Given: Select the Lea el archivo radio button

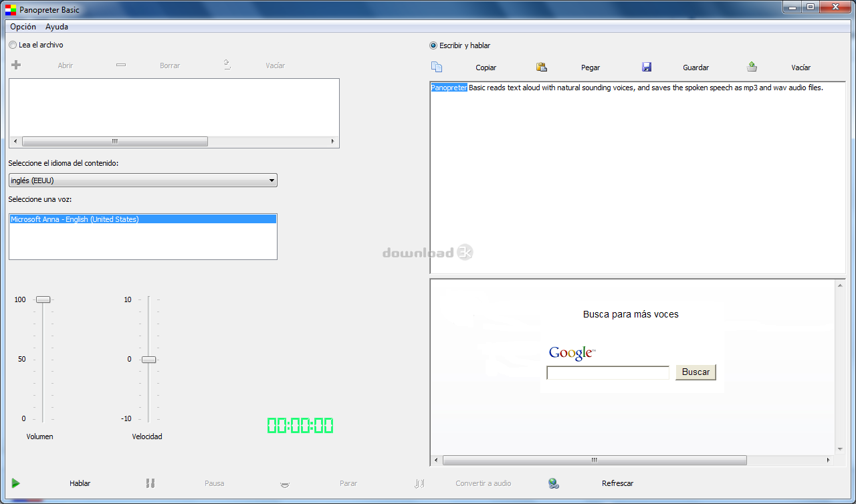Looking at the screenshot, I should click(x=13, y=45).
